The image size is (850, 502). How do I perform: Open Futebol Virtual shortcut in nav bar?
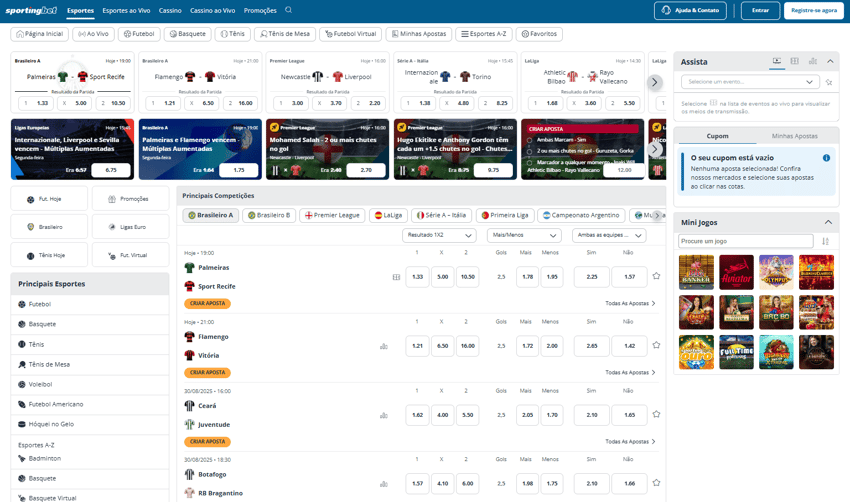351,34
